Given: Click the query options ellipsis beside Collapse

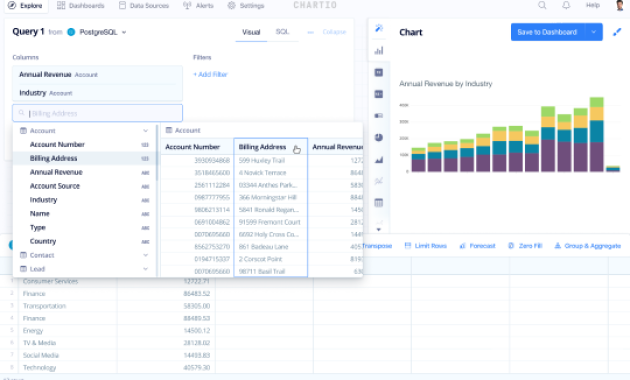Looking at the screenshot, I should tap(310, 32).
